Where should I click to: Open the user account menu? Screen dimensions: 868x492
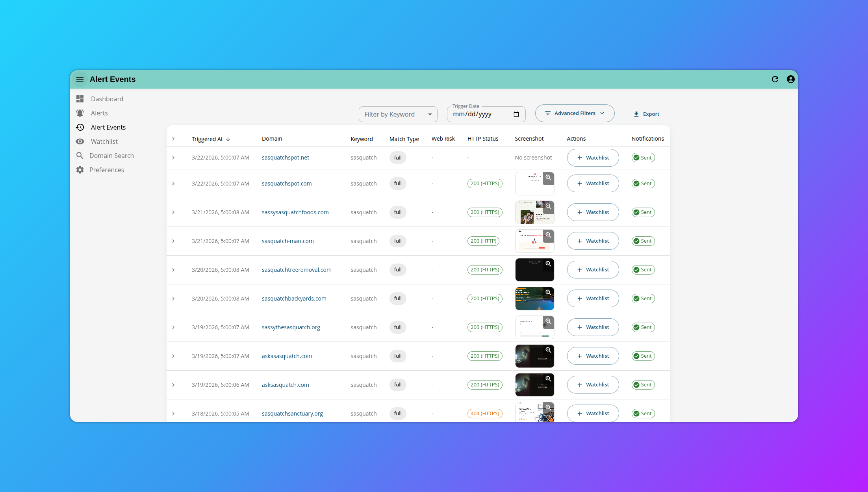click(790, 79)
